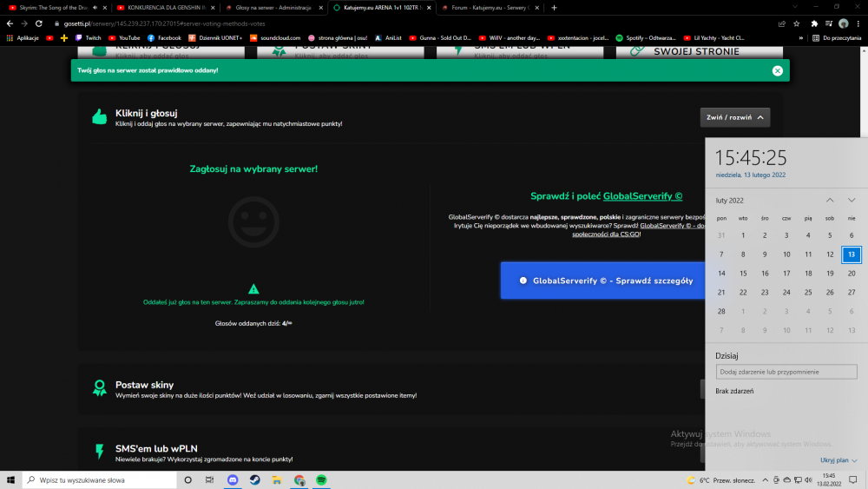Click the info icon on GlobalServerify button
The width and height of the screenshot is (868, 489).
523,281
